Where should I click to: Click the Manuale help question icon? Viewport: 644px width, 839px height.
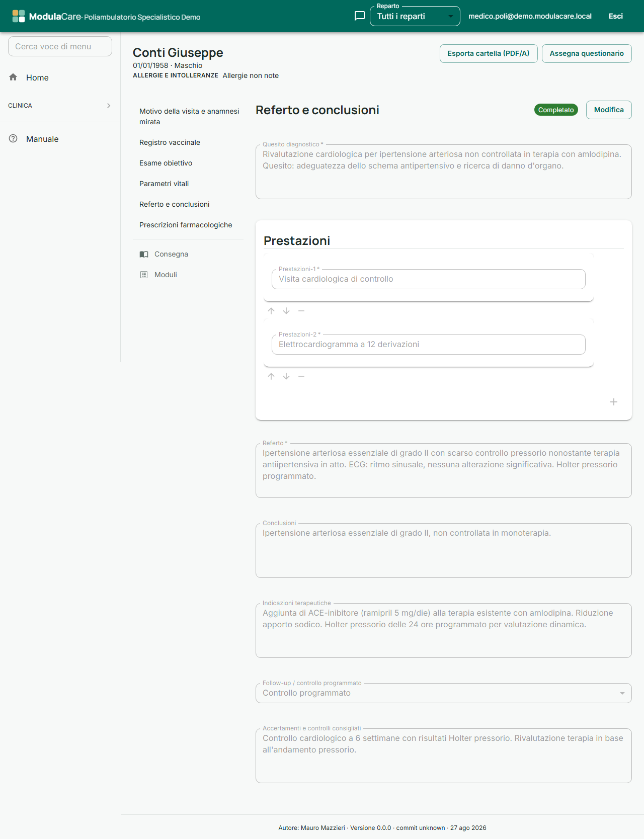tap(13, 139)
